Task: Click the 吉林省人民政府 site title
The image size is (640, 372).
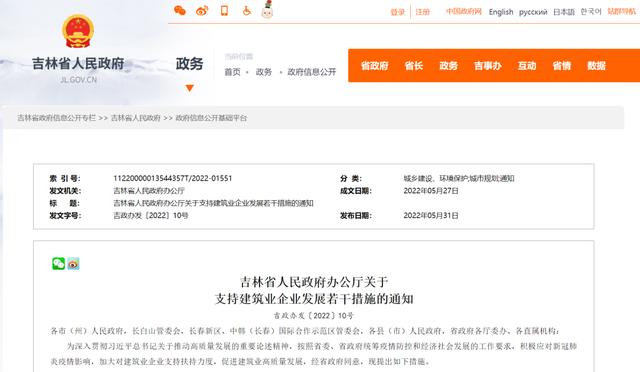Action: click(78, 64)
